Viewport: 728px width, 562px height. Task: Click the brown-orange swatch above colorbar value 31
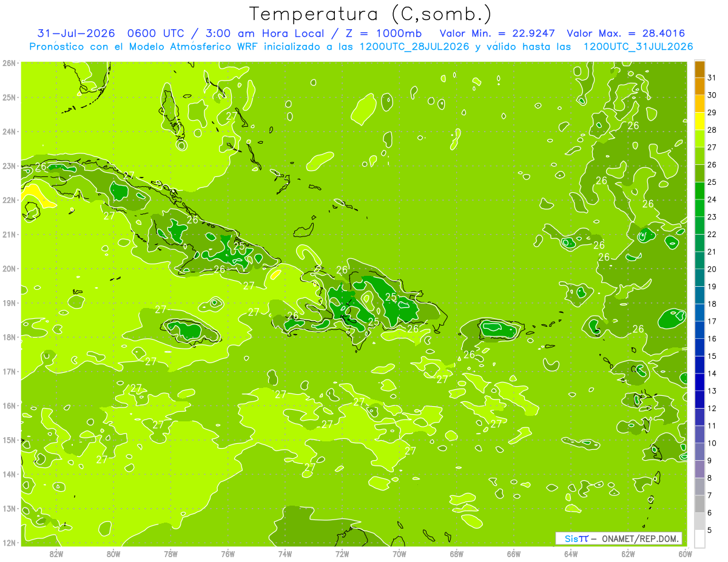pos(699,70)
